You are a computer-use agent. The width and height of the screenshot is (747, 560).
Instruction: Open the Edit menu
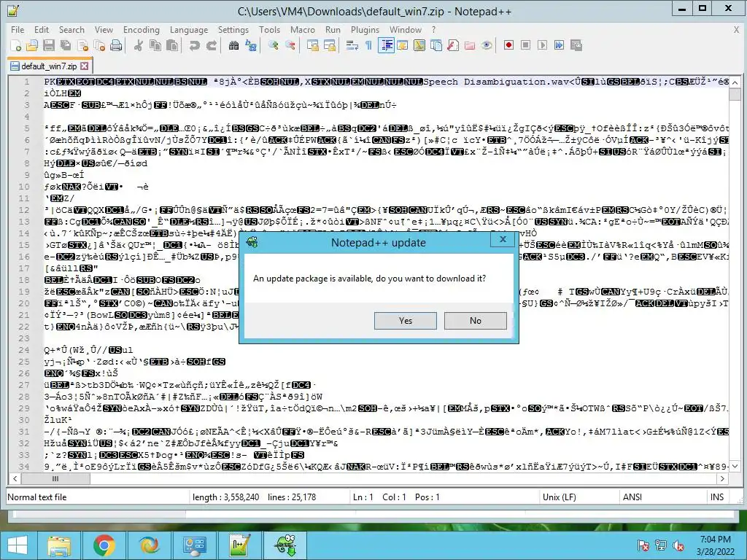pyautogui.click(x=42, y=29)
